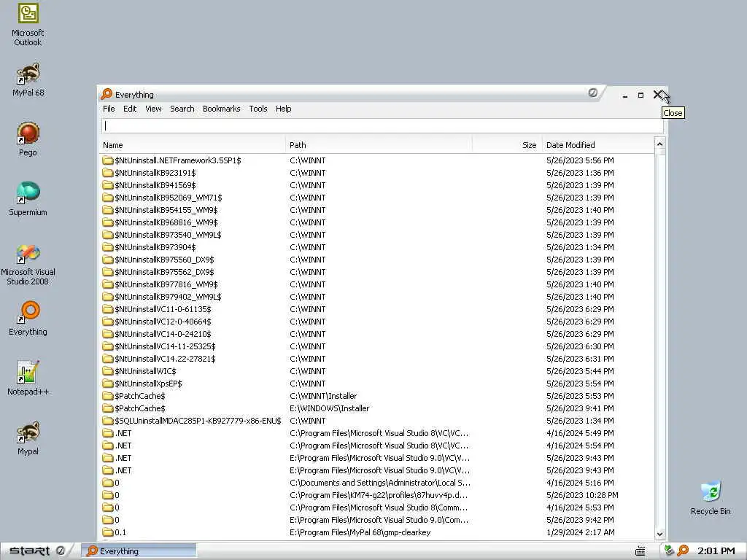
Task: Select the $NtUninstallKB977816_WM9$ row
Action: click(x=377, y=284)
